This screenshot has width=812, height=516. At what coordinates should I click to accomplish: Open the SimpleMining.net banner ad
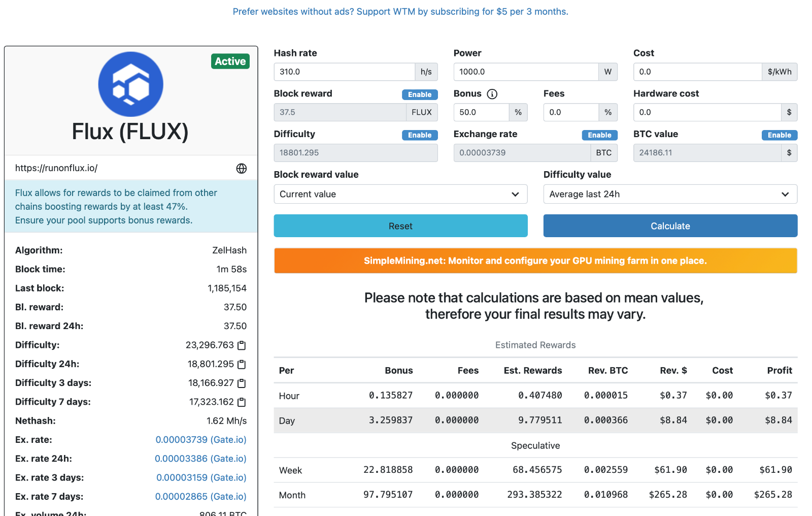pos(535,261)
